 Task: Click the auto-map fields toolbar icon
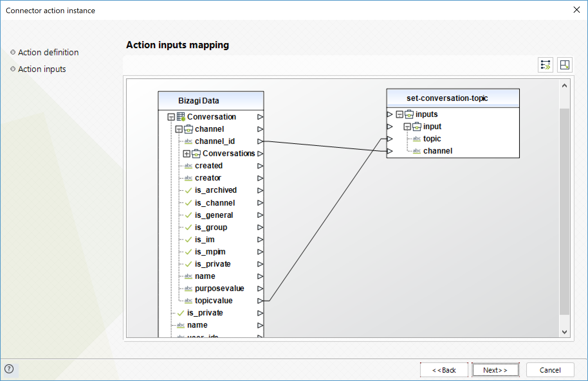pos(546,65)
